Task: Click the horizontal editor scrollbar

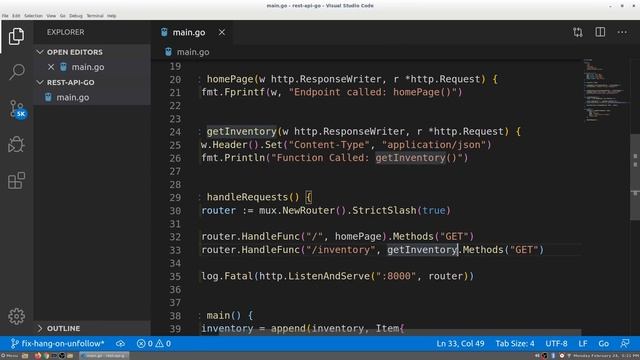Action: pos(400,333)
